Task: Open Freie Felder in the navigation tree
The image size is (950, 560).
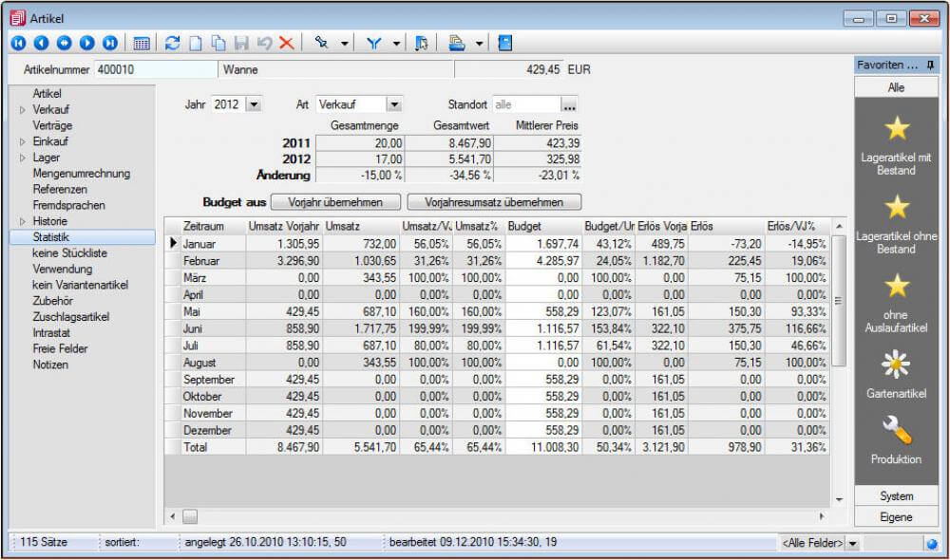Action: pos(60,348)
